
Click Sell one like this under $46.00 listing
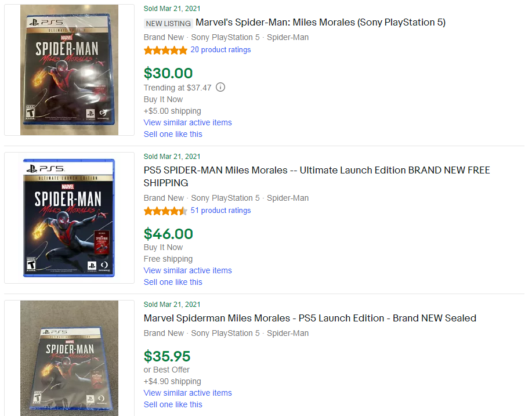coord(173,282)
